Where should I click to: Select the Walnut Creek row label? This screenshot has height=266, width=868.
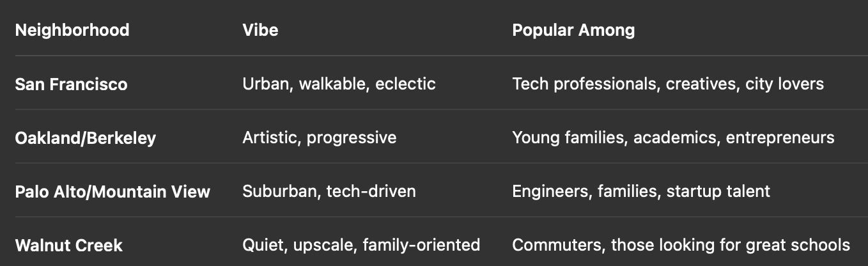pos(69,245)
